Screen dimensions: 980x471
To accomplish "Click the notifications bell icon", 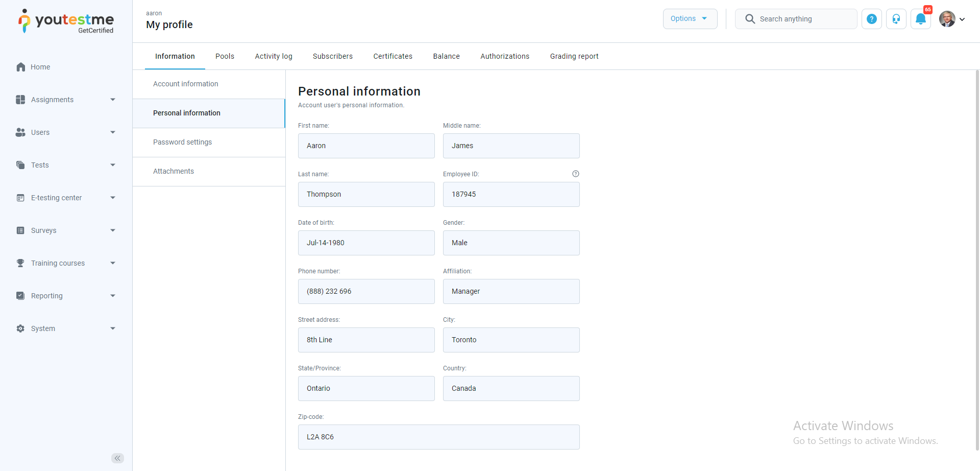I will point(921,19).
